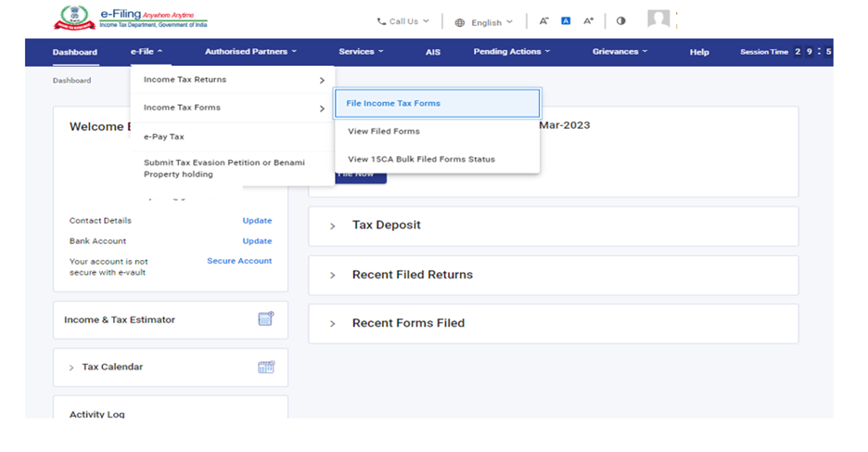The width and height of the screenshot is (868, 452).
Task: Expand the Recent Forms Filed section
Action: tap(408, 323)
